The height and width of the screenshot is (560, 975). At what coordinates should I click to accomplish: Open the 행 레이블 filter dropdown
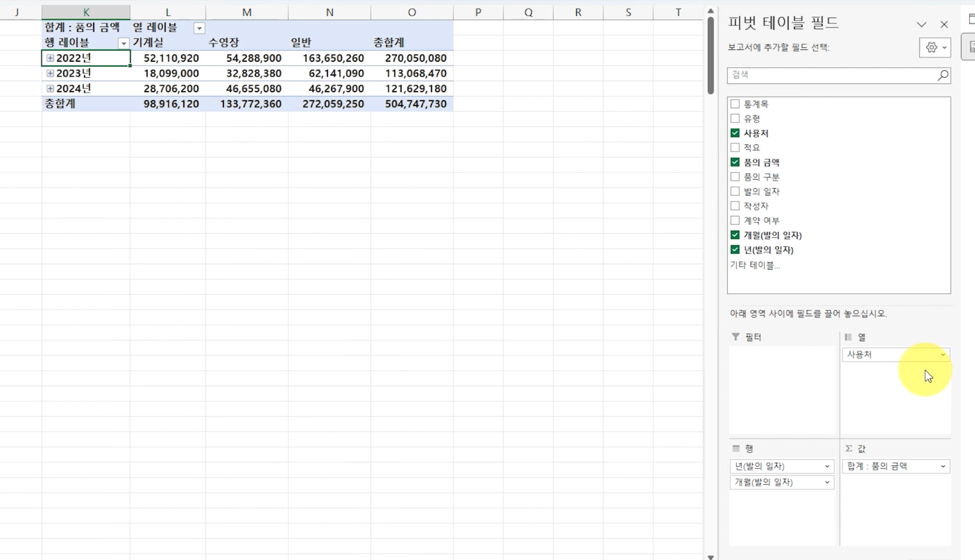pyautogui.click(x=123, y=43)
